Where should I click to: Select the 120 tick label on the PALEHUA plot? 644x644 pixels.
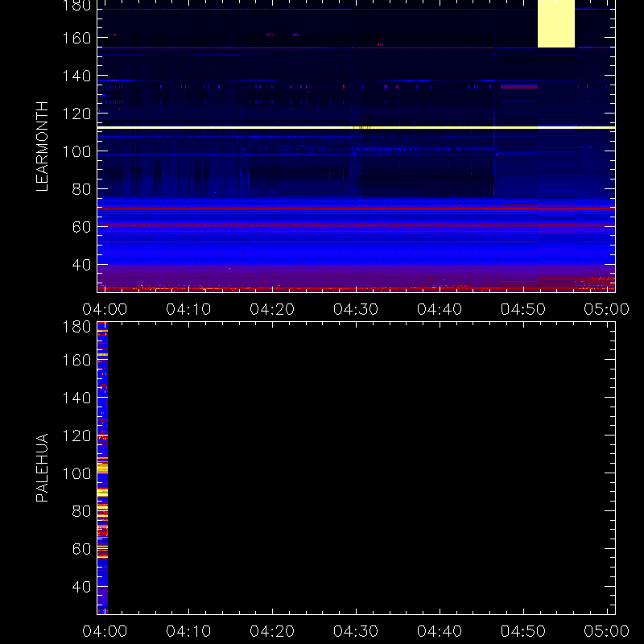point(76,436)
